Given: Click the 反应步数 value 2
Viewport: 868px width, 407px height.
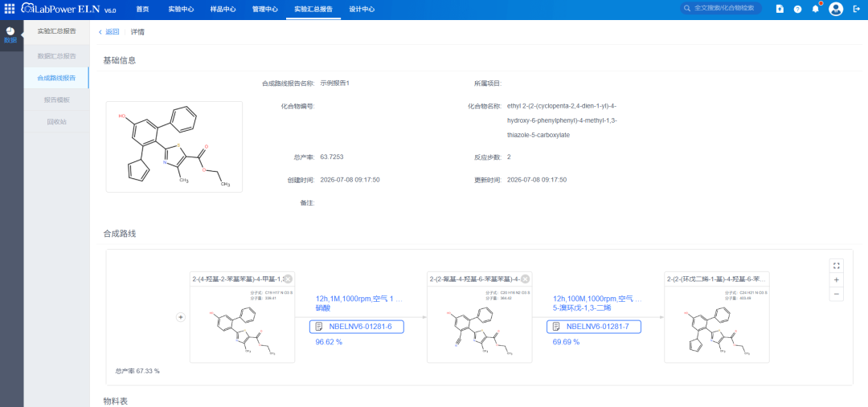Looking at the screenshot, I should pos(509,157).
